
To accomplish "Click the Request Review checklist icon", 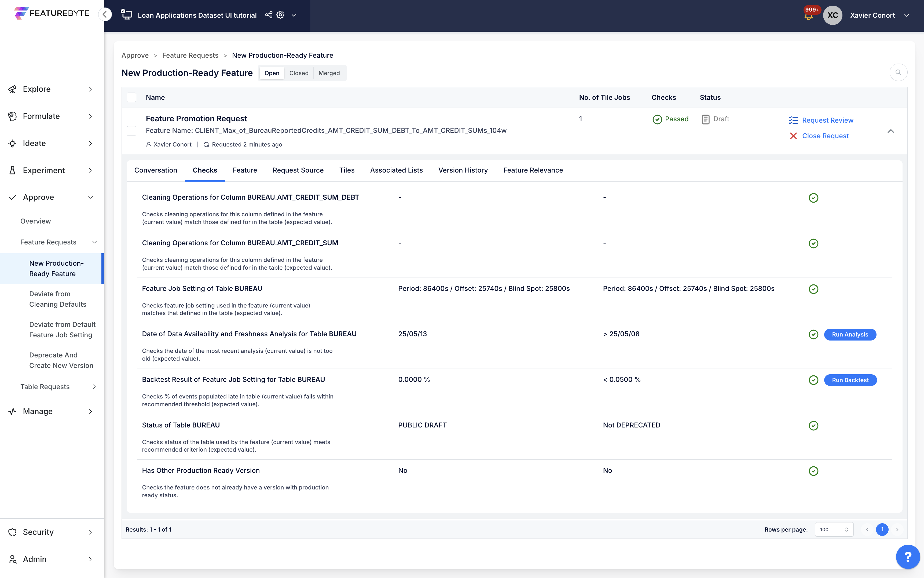I will point(793,120).
